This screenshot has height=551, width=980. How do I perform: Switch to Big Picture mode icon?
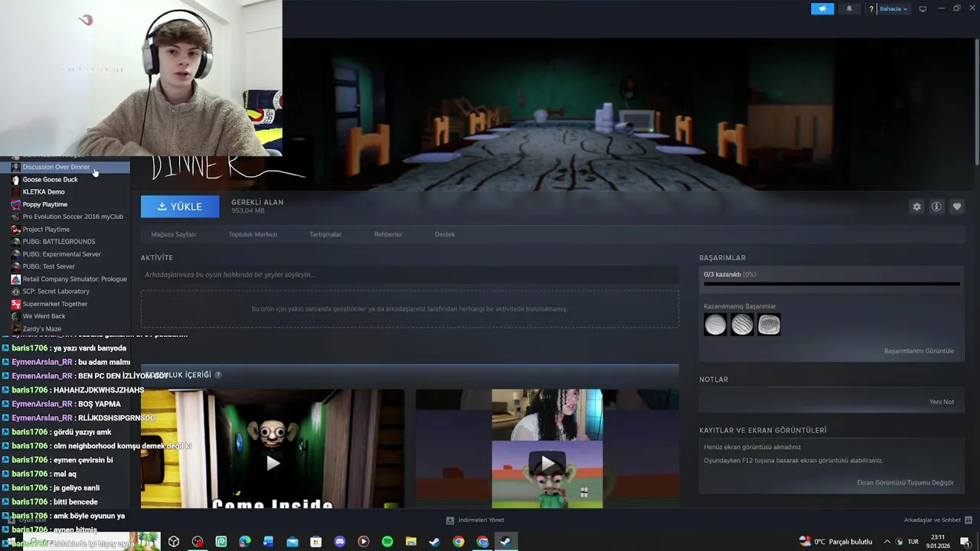tap(923, 9)
